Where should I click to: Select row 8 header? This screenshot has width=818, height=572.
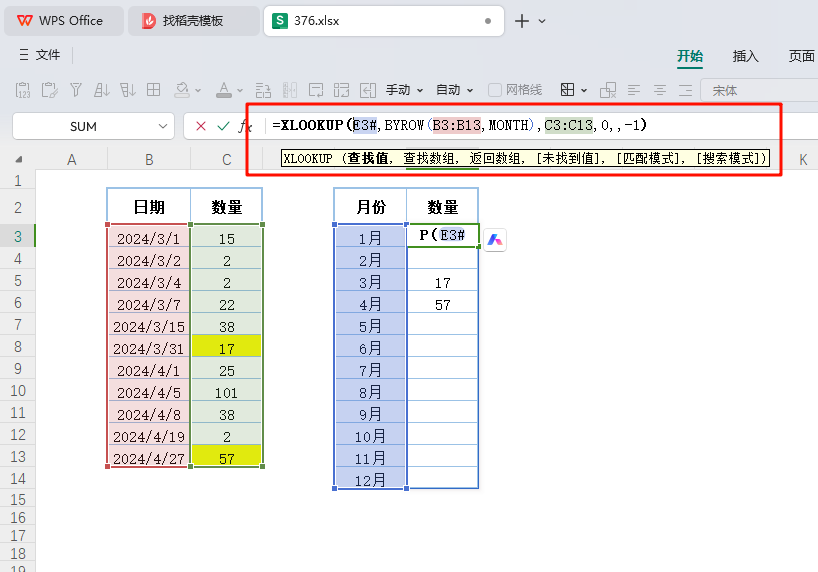point(18,347)
